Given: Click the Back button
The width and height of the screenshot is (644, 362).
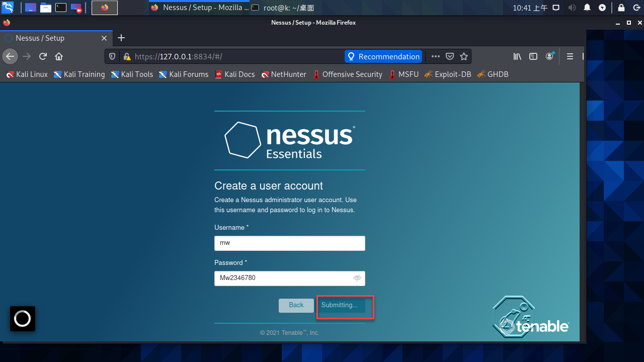Looking at the screenshot, I should [x=296, y=305].
